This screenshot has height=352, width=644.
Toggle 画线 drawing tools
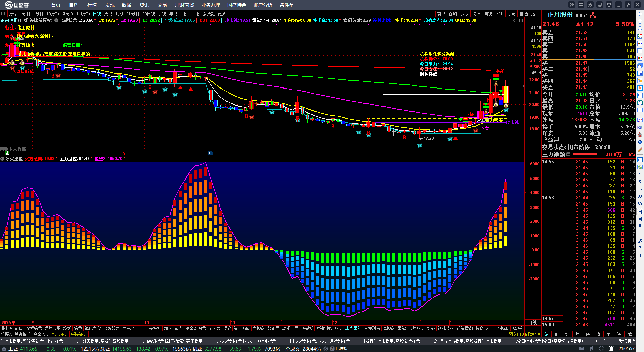[x=488, y=14]
